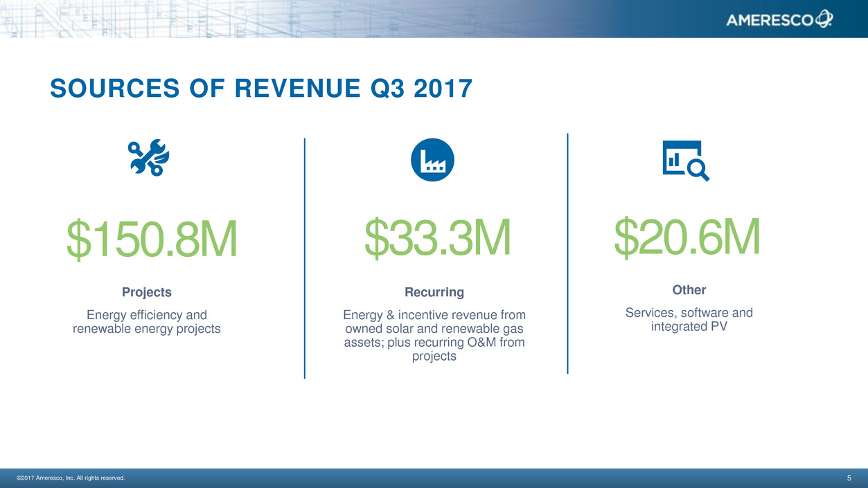This screenshot has height=488, width=868.
Task: Click the 'Energy & incentive revenue' description paragraph
Action: click(434, 336)
